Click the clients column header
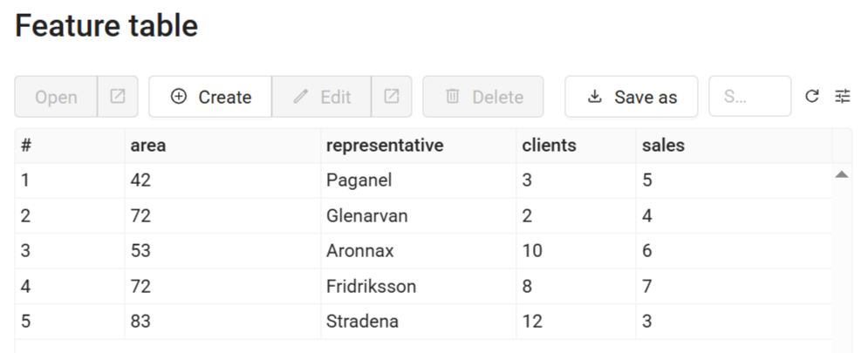This screenshot has width=868, height=353. click(549, 146)
